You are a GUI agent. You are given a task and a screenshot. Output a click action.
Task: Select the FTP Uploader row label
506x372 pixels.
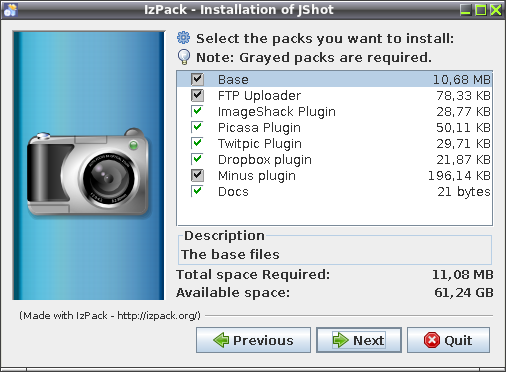point(259,96)
